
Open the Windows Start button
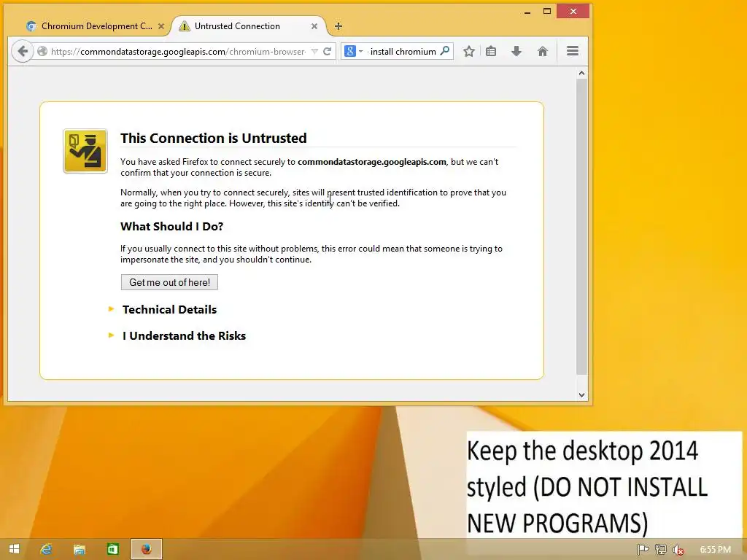click(x=14, y=549)
